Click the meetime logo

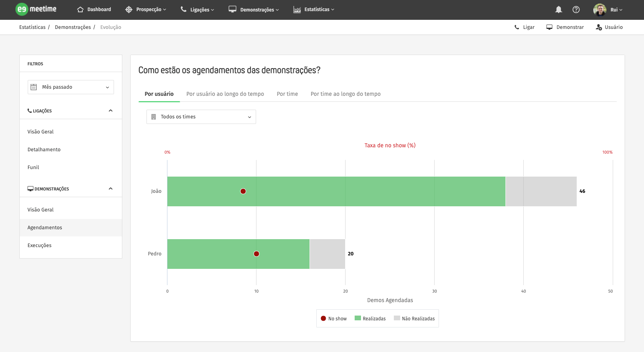[x=36, y=9]
